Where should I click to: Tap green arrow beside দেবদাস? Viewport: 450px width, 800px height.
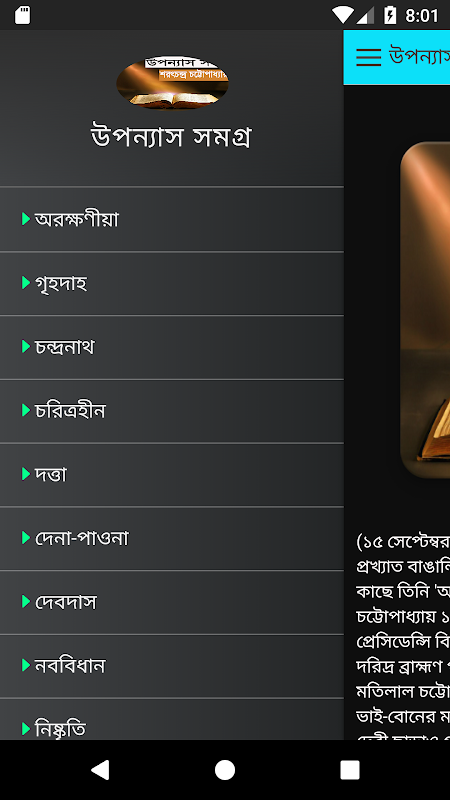coord(26,602)
